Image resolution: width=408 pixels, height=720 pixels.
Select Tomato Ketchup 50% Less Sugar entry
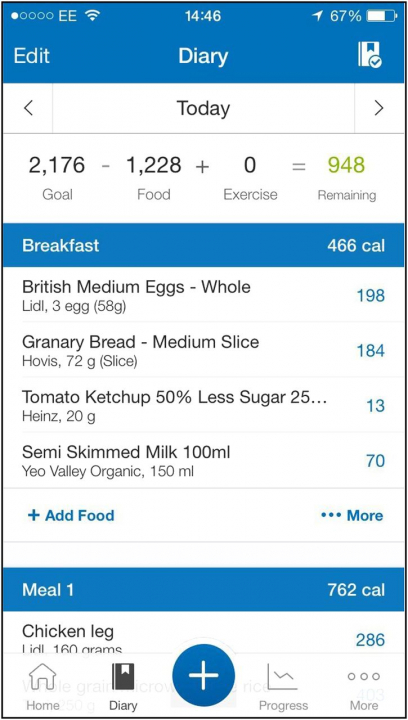coord(203,405)
